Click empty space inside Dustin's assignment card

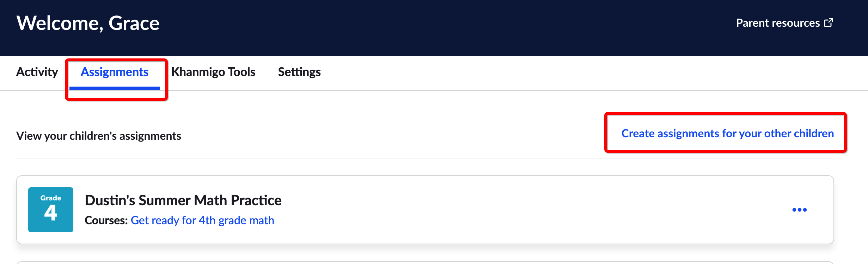[529, 210]
